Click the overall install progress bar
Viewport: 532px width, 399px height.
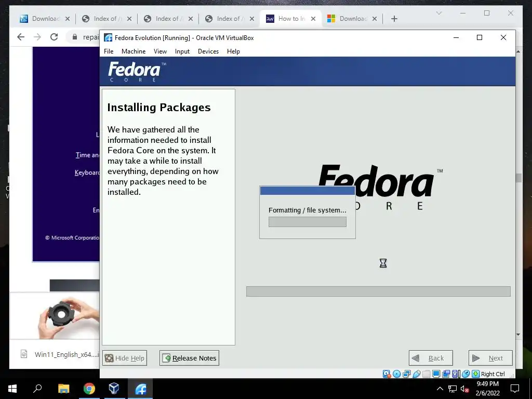(378, 291)
